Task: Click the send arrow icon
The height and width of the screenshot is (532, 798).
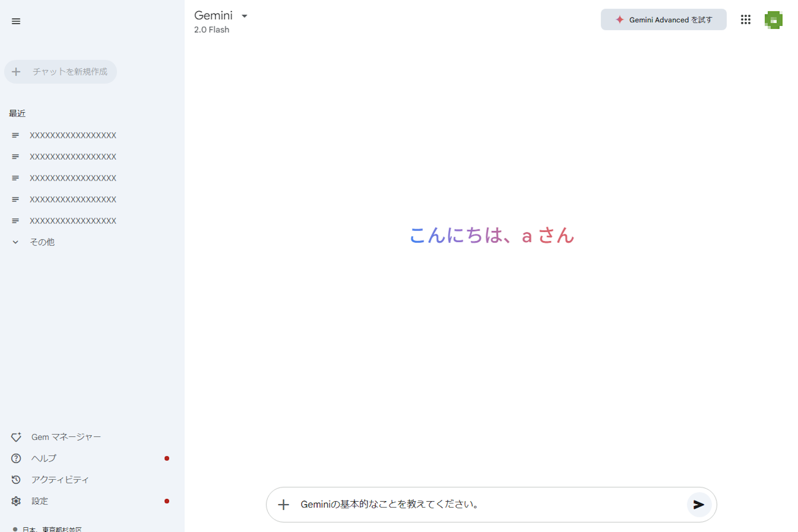Action: coord(699,505)
